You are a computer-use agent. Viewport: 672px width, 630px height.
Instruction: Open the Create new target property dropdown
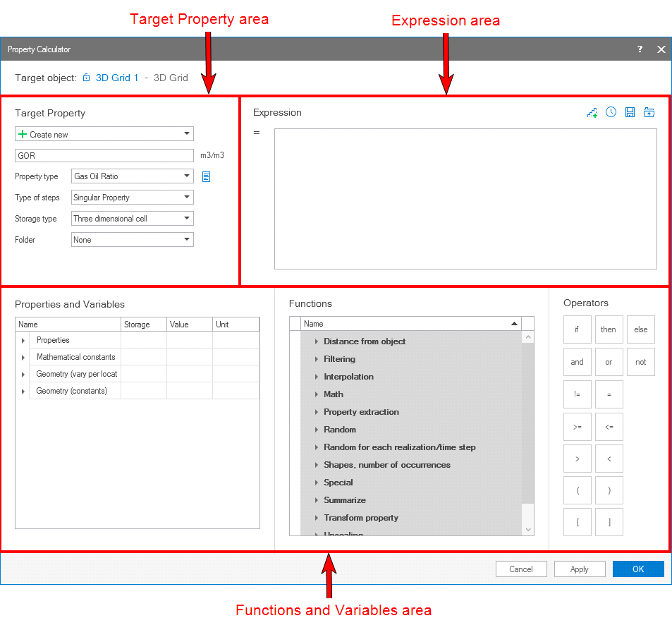[x=187, y=134]
